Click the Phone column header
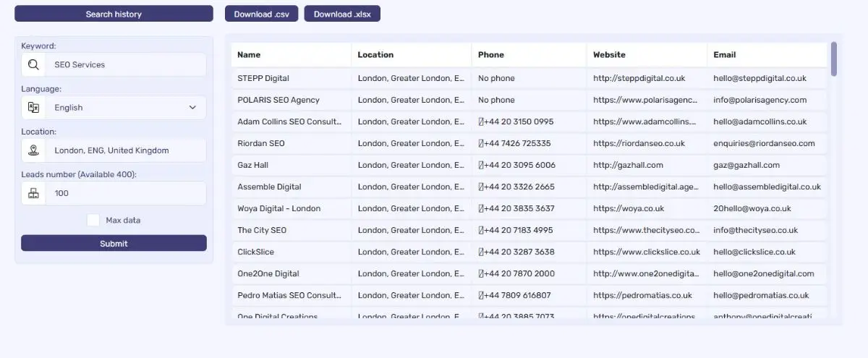Screen dimensions: 868x358 (491, 54)
